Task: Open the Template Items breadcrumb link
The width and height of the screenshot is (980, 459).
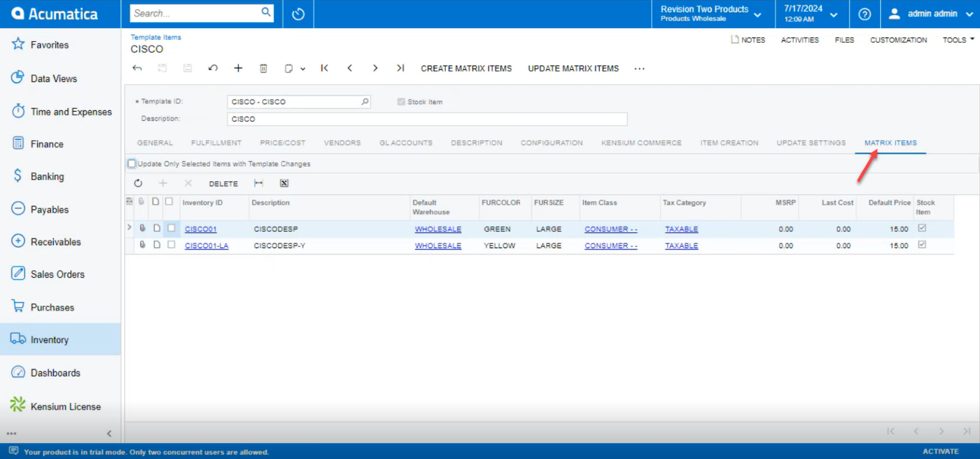Action: coord(156,37)
